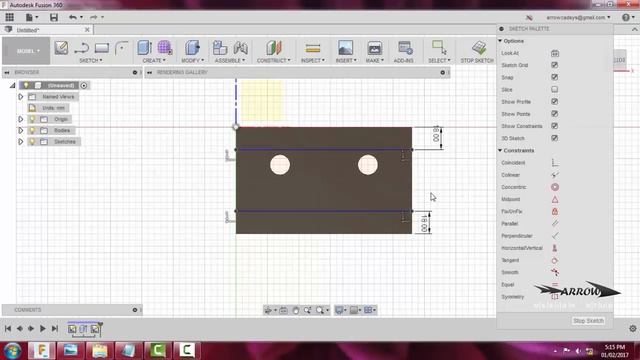
Task: Enable the Slice checkbox
Action: pyautogui.click(x=554, y=89)
